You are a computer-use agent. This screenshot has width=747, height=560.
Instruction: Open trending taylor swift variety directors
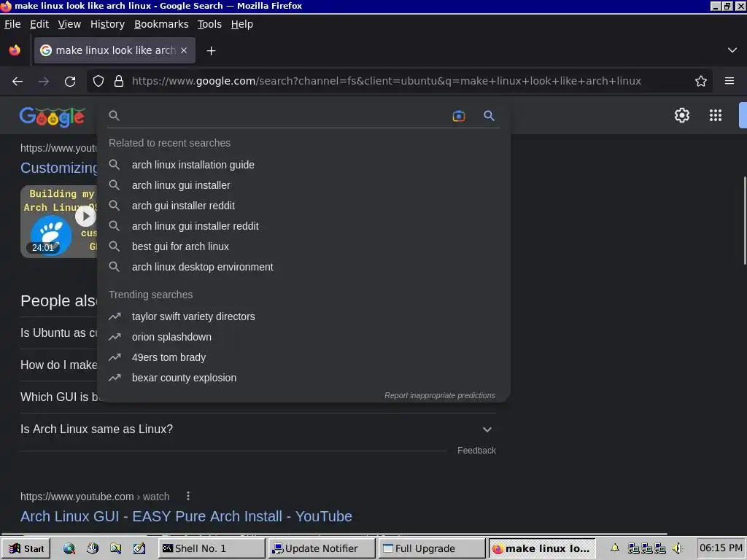pyautogui.click(x=303, y=316)
